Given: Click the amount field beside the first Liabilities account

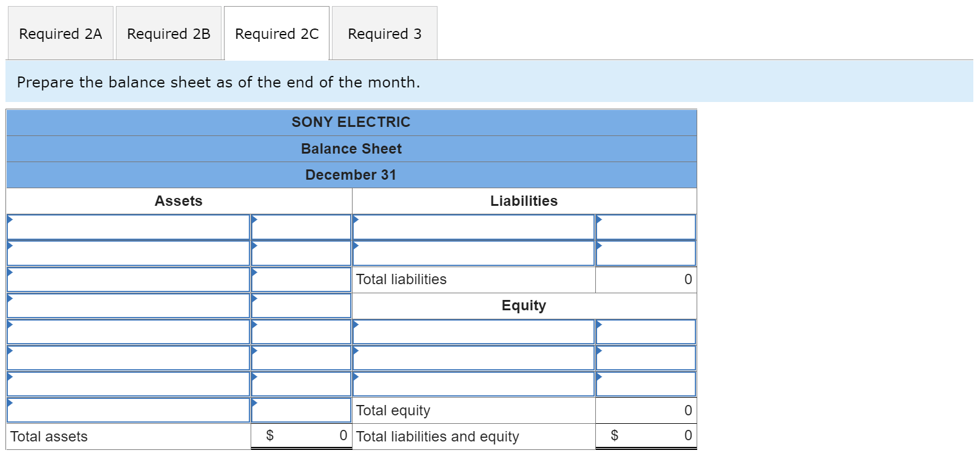Looking at the screenshot, I should tap(646, 226).
